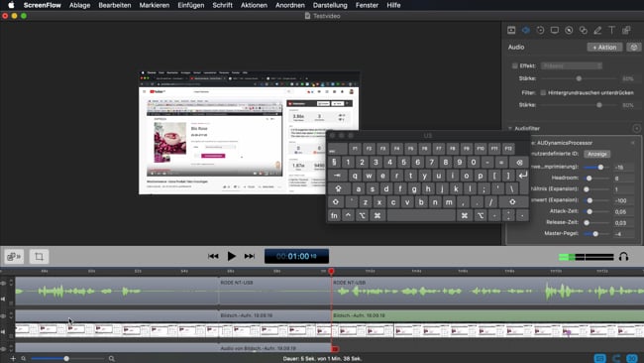The width and height of the screenshot is (644, 363).
Task: Toggle visibility eye of Bildsch.-Aufn. video track
Action: click(3, 316)
